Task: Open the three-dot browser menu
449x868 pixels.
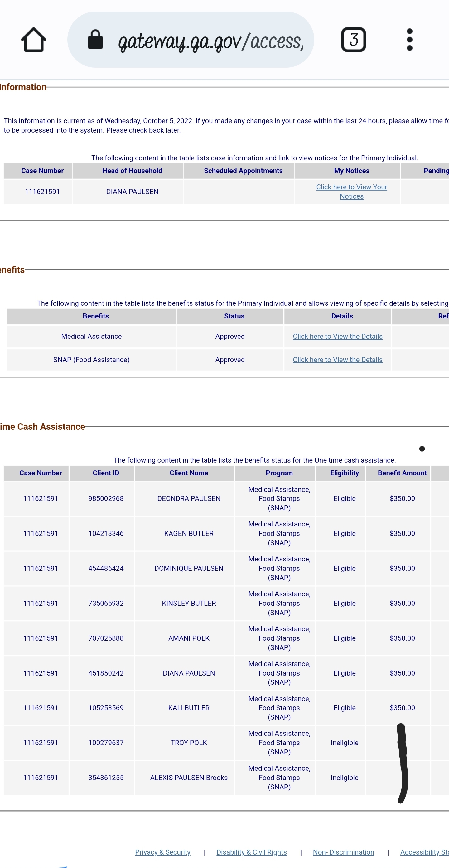Action: coord(410,39)
